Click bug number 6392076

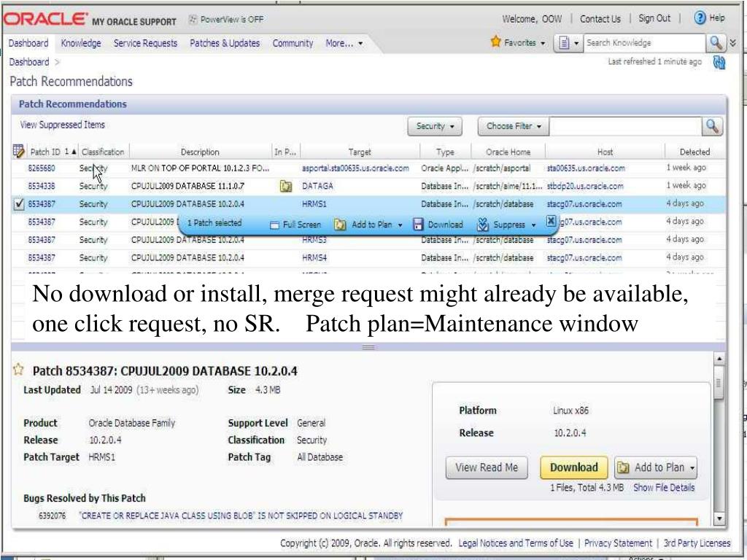pos(52,516)
